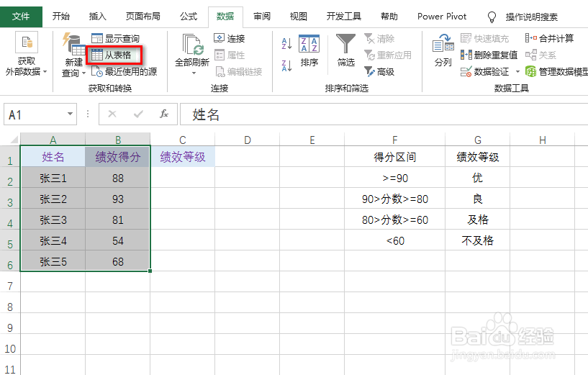
Task: Select cell containing 不及格
Action: 477,240
